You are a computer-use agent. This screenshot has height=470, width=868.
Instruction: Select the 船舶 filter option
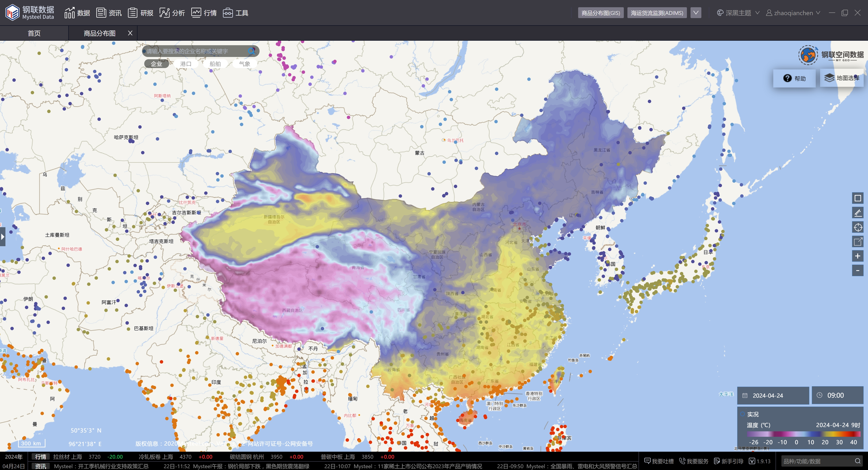215,64
